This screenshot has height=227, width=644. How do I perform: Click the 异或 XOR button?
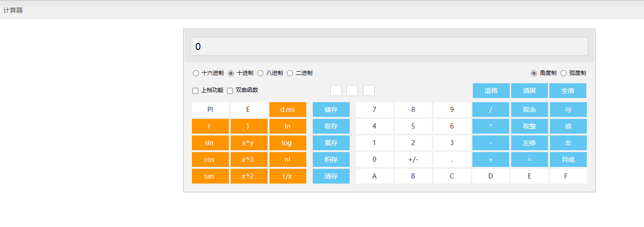click(568, 160)
